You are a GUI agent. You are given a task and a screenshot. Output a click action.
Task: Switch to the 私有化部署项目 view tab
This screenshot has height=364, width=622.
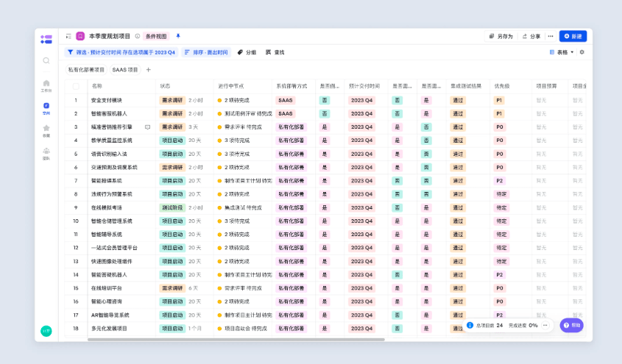86,70
